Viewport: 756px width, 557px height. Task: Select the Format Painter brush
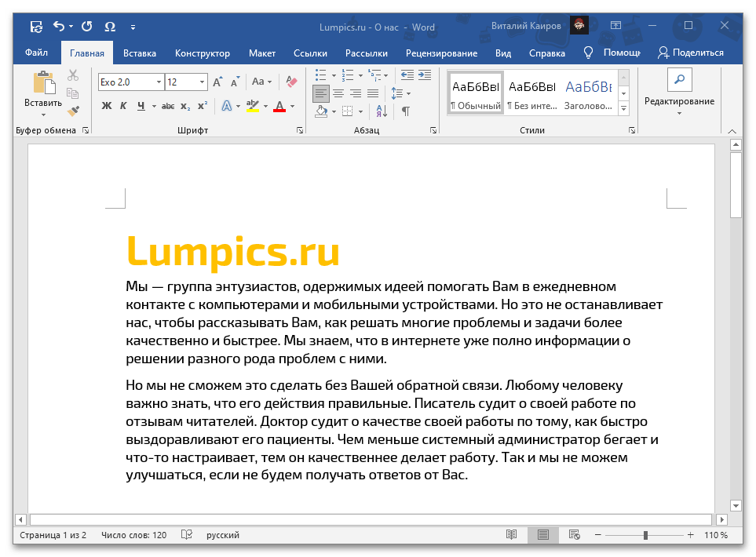(73, 111)
